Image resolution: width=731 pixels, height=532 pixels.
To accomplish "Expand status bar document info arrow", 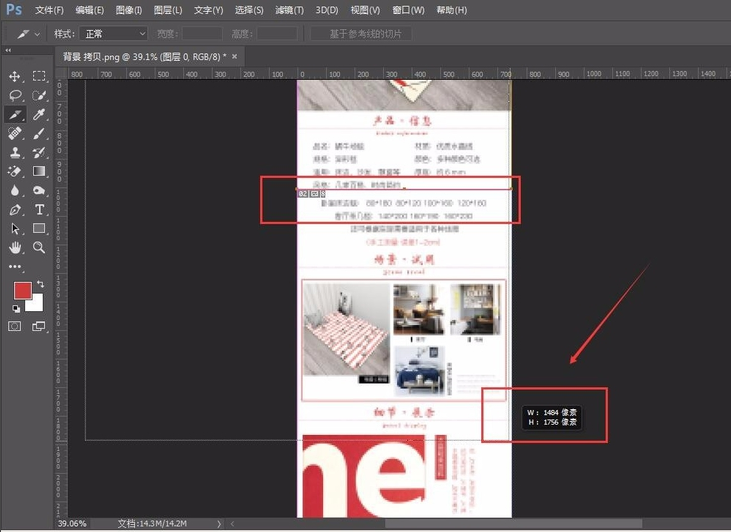I will [x=220, y=523].
